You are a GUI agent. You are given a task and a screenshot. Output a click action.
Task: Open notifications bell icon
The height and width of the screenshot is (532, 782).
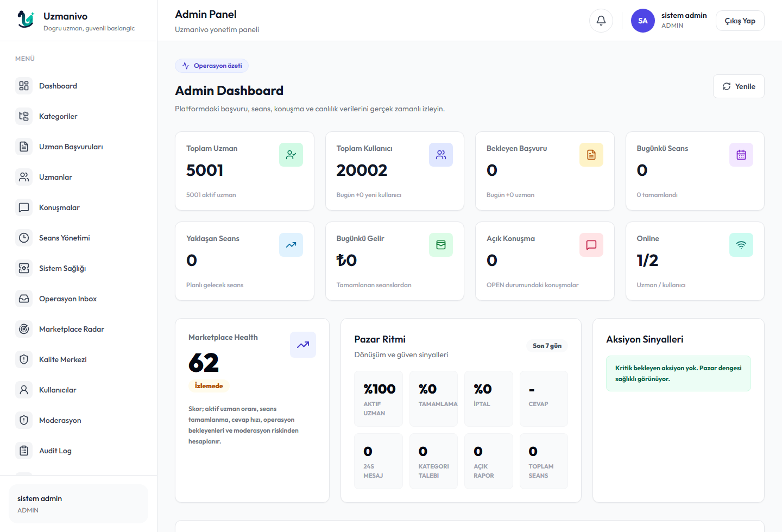point(601,21)
